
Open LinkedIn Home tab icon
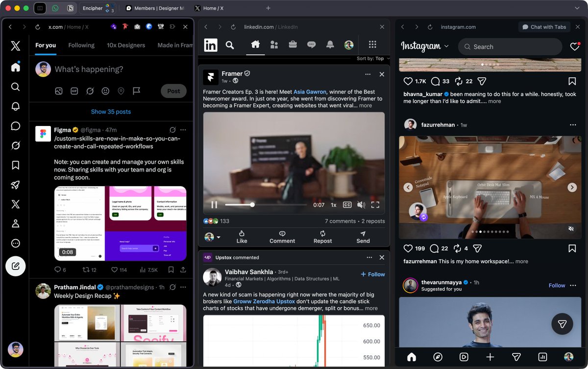coord(255,45)
